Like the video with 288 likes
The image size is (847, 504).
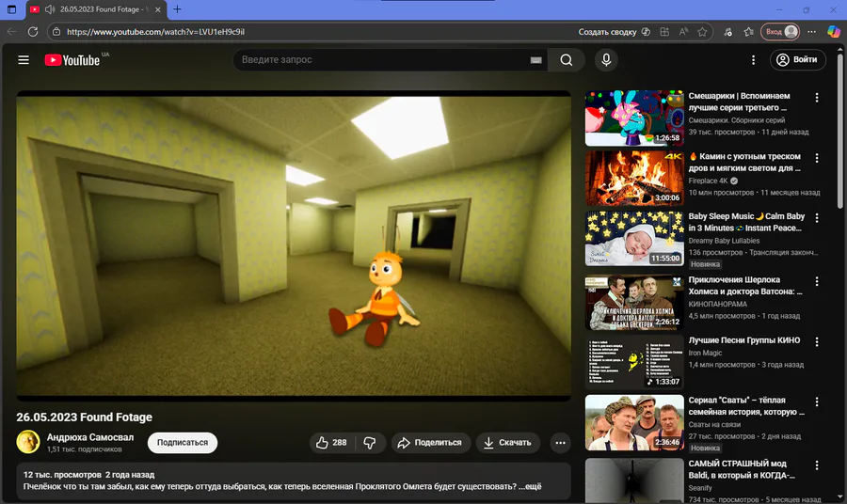[x=331, y=443]
